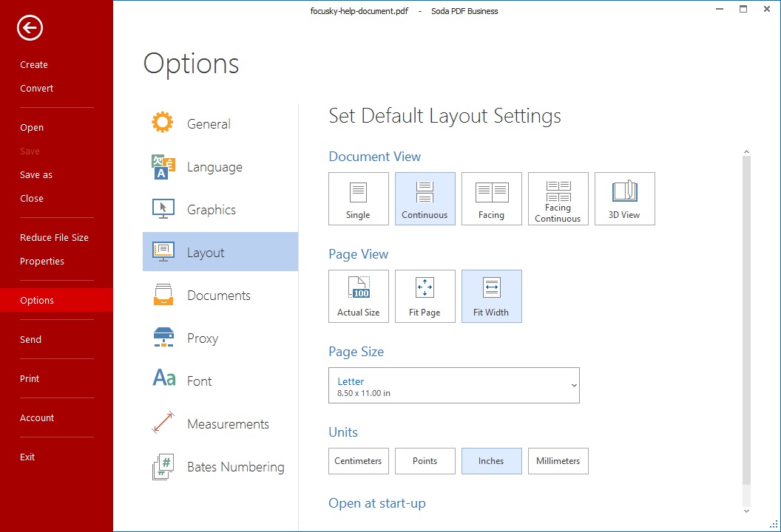781x532 pixels.
Task: Enable 3D View document mode
Action: coord(624,199)
